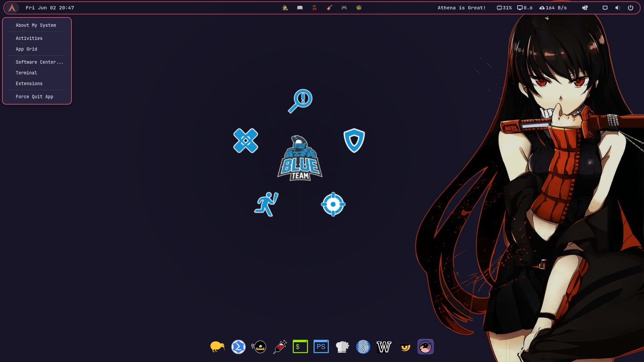Open the Wikipedia W icon in the dock
The image size is (644, 362).
(x=384, y=347)
